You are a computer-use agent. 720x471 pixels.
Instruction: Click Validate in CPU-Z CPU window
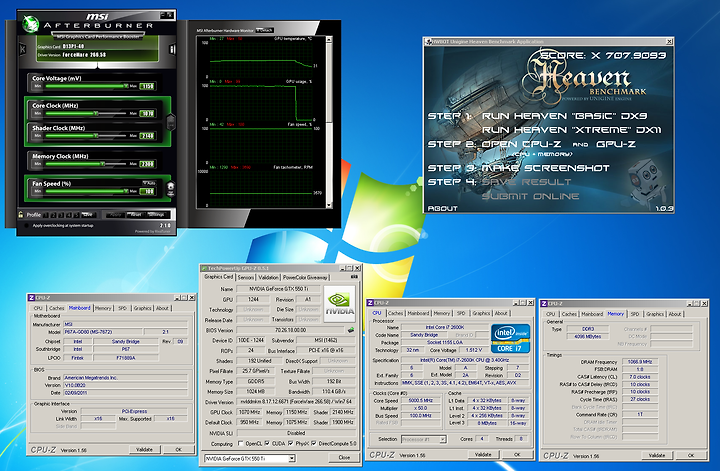click(483, 454)
